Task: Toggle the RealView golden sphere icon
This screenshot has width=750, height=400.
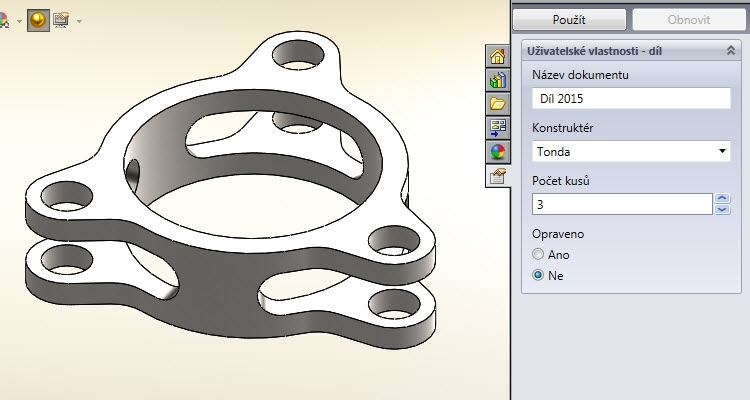Action: (x=38, y=20)
